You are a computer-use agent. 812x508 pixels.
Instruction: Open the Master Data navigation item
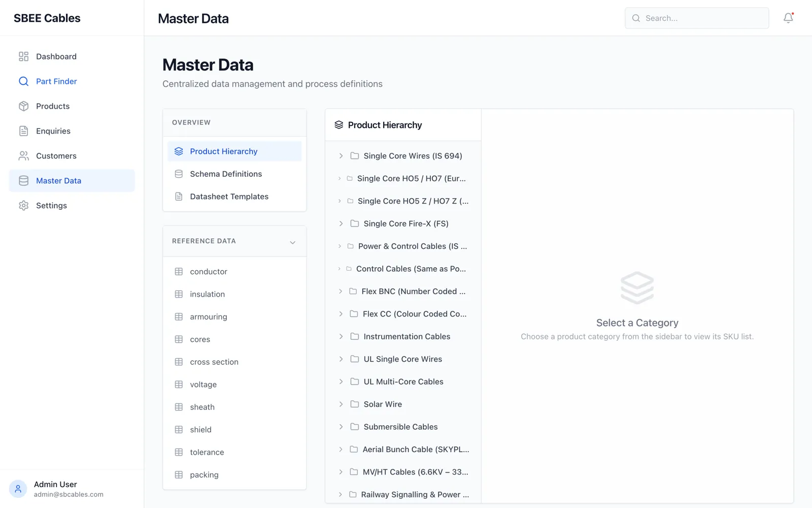coord(72,181)
